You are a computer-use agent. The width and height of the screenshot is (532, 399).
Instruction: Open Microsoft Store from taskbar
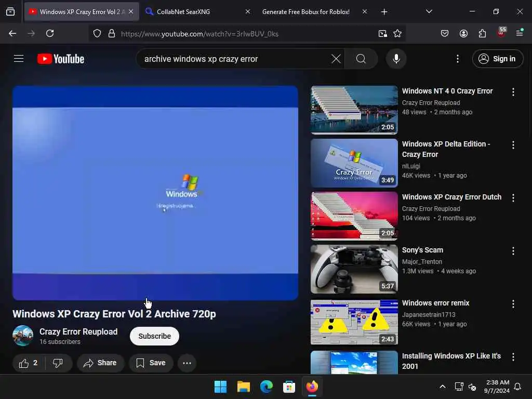(289, 387)
